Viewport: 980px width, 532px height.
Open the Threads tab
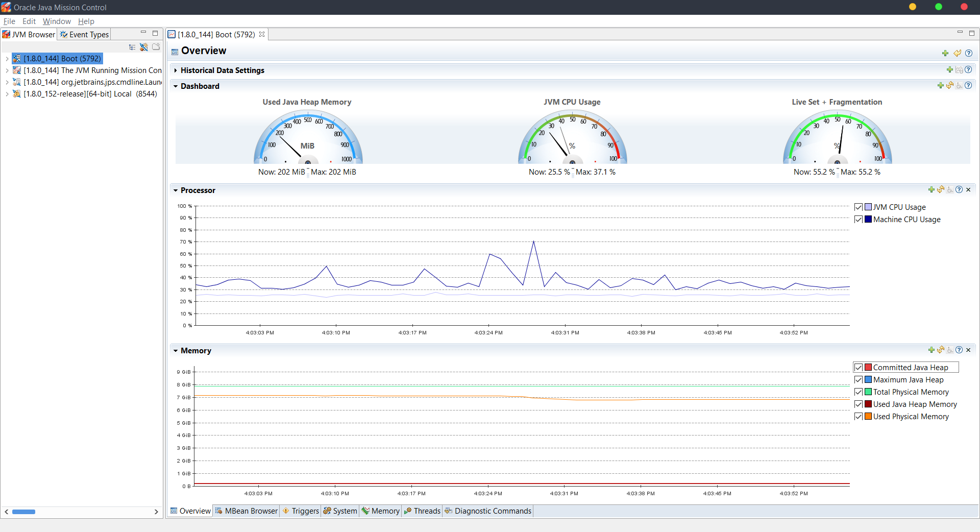(x=422, y=511)
